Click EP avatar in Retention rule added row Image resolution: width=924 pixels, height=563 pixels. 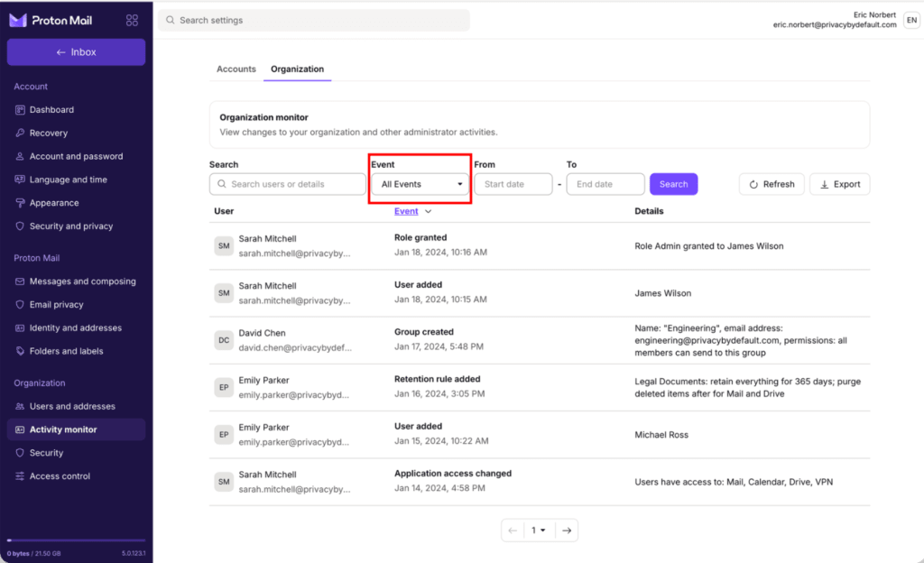[x=224, y=387]
